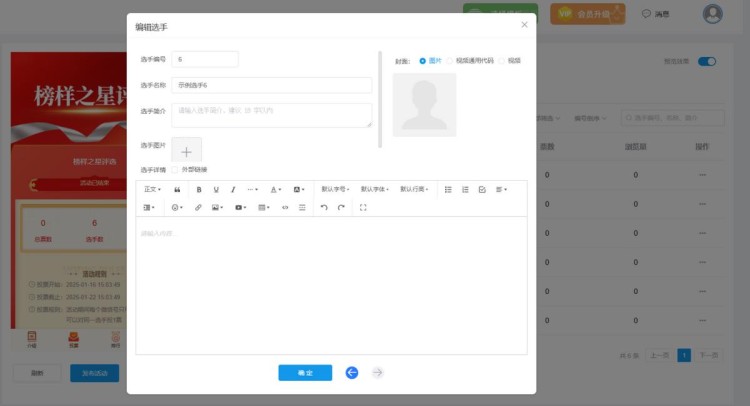Apply underline formatting in editor
The height and width of the screenshot is (406, 750).
point(216,189)
